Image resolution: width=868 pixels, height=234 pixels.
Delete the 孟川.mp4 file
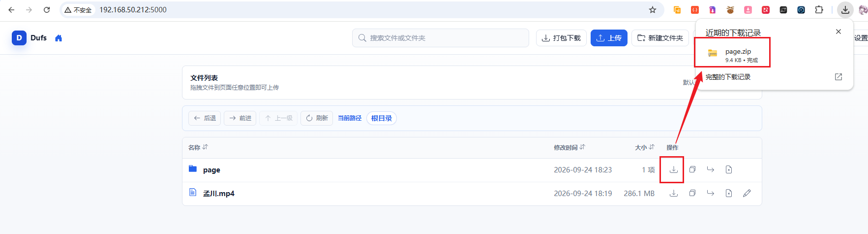tap(729, 193)
